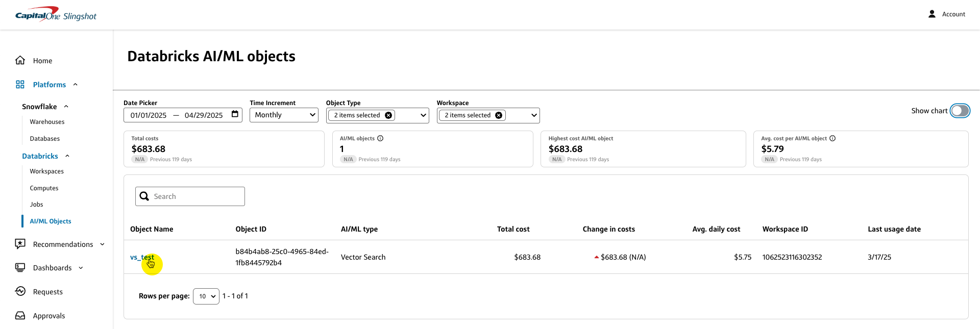This screenshot has width=980, height=329.
Task: Sort by Workspace ID column header
Action: [786, 229]
